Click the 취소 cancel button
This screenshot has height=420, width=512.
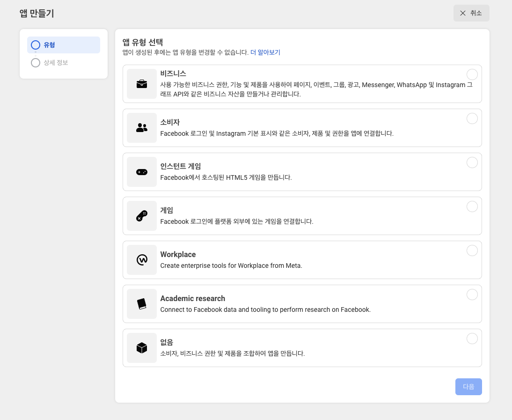point(471,13)
